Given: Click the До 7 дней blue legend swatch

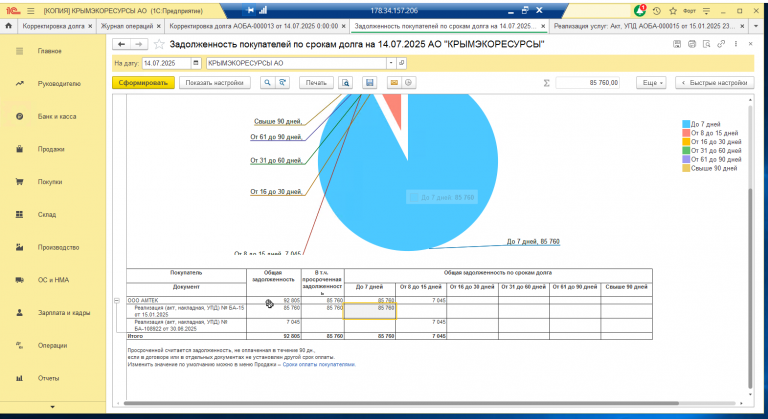Looking at the screenshot, I should coord(686,124).
